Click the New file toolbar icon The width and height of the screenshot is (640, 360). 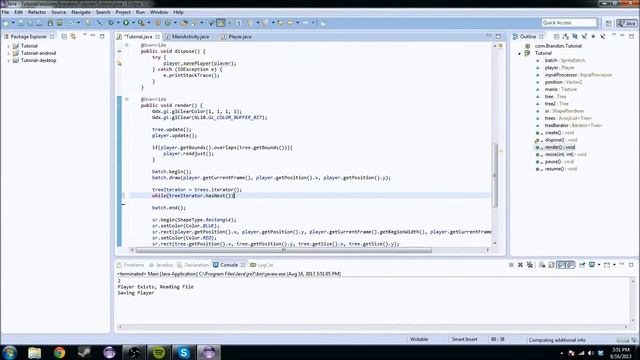point(6,23)
